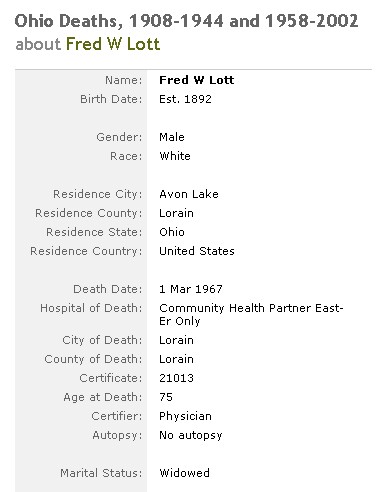This screenshot has height=492, width=376.
Task: Click the City of Death value Lorain
Action: [176, 340]
